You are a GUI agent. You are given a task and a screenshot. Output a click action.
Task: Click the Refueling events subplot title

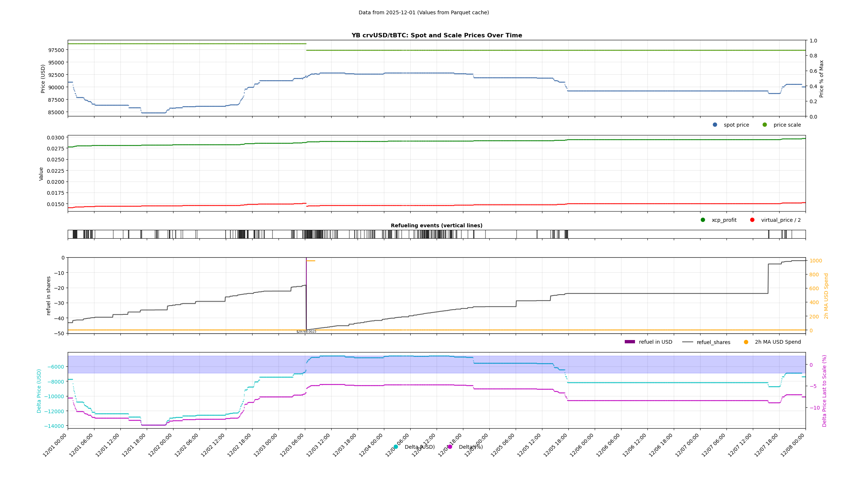[x=437, y=225]
